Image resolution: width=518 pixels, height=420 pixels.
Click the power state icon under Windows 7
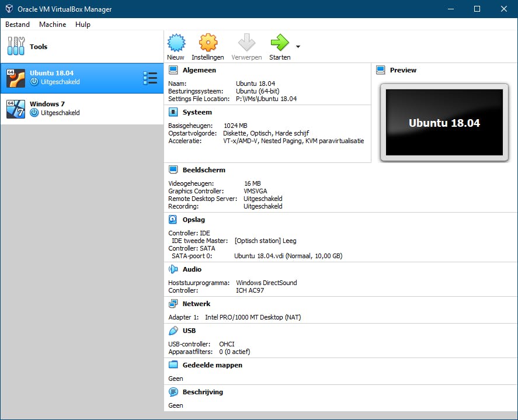pyautogui.click(x=34, y=113)
